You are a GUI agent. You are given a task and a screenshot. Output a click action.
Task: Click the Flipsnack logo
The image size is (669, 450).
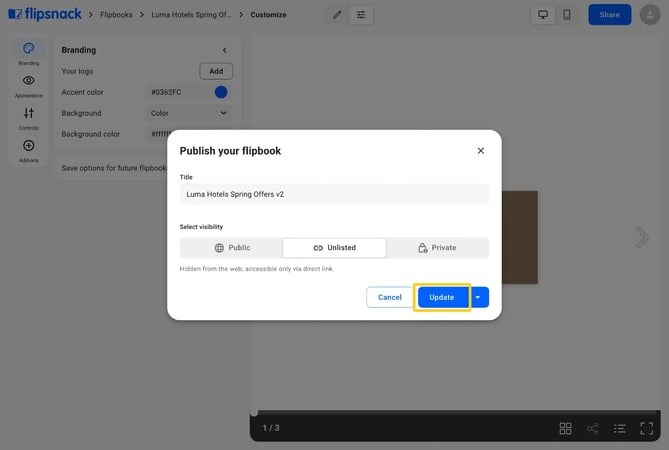coord(45,15)
